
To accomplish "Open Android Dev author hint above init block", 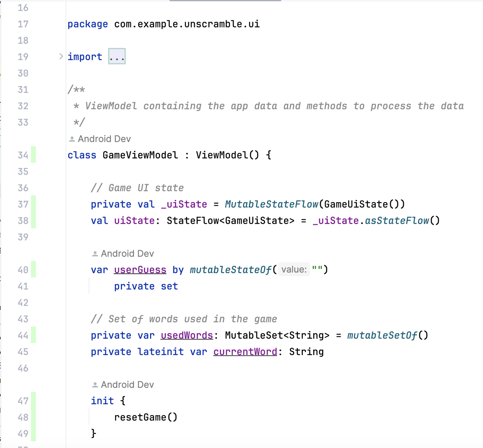I will click(x=127, y=385).
